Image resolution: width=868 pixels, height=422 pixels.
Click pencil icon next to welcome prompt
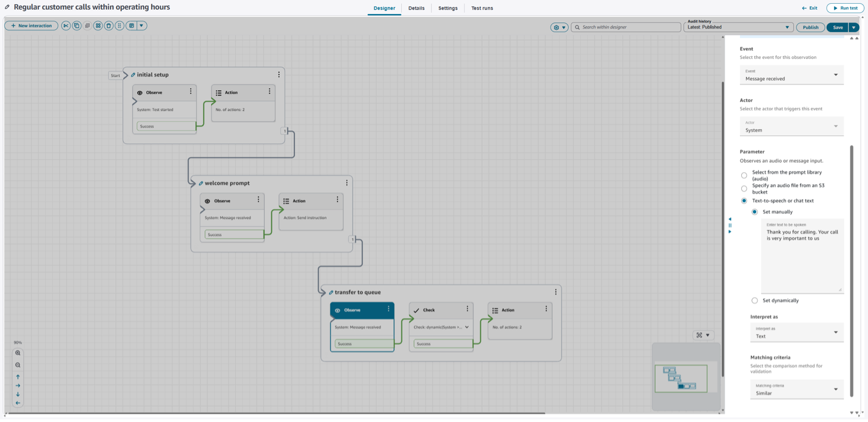pyautogui.click(x=201, y=183)
